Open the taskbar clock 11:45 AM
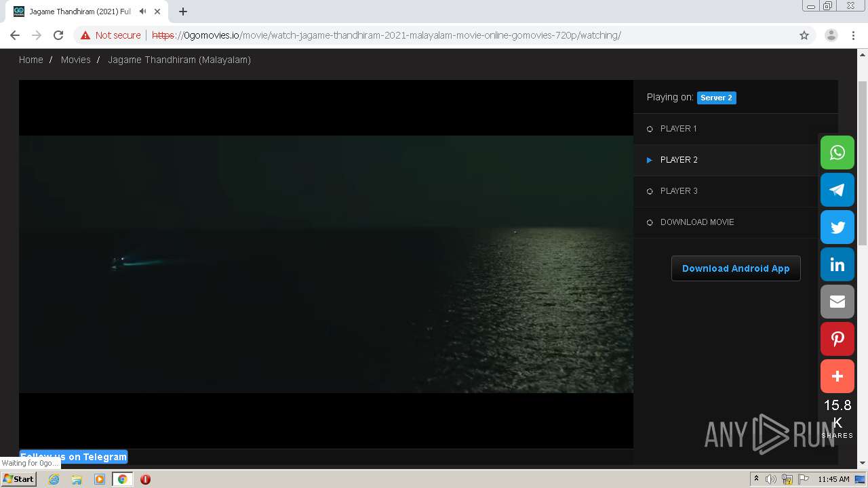Viewport: 868px width, 488px height. (833, 479)
